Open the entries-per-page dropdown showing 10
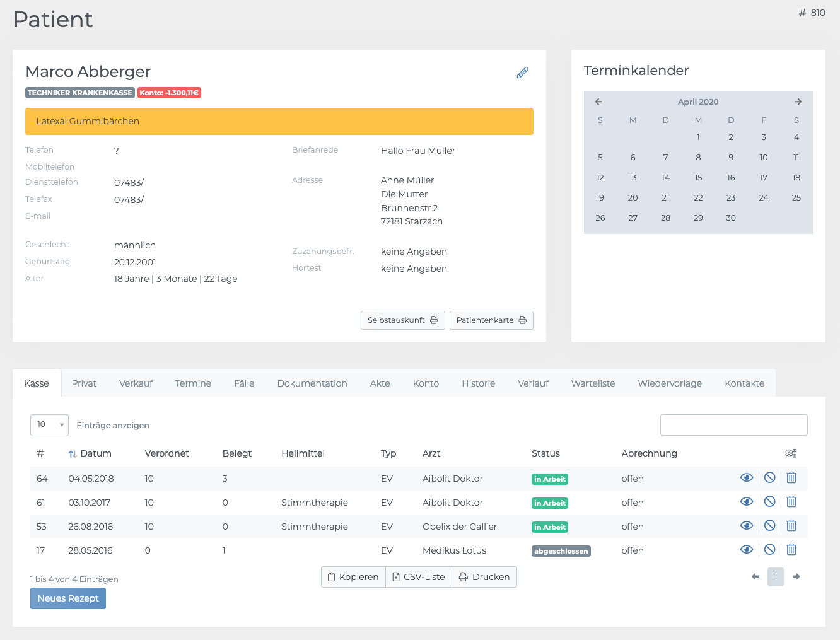This screenshot has width=840, height=640. [49, 425]
